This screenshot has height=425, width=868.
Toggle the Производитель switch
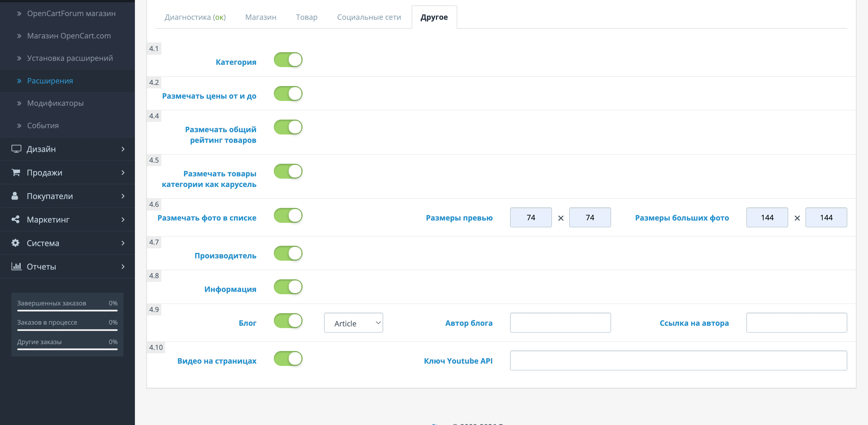click(288, 253)
